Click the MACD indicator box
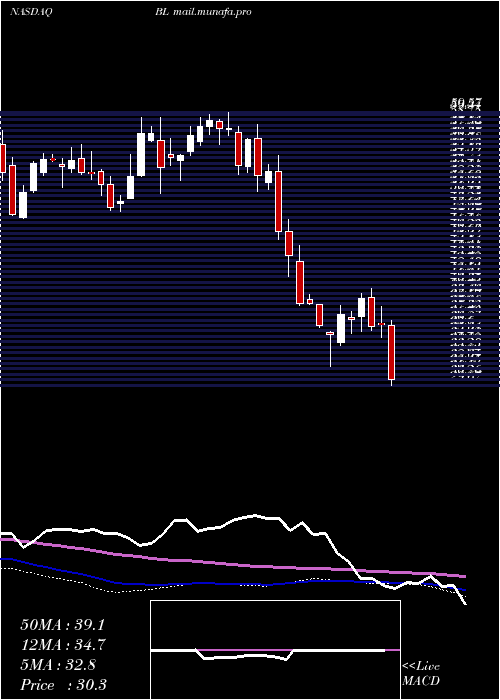The height and width of the screenshot is (700, 500). pos(275,650)
